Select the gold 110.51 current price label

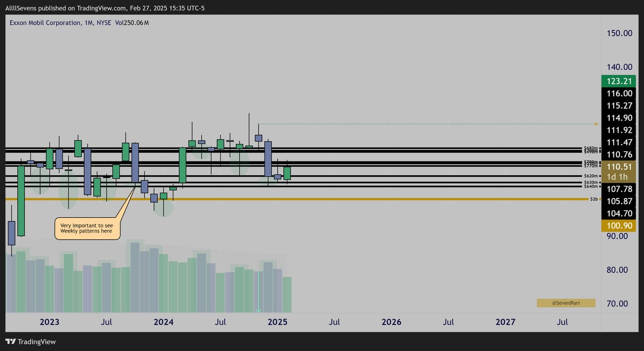click(x=619, y=167)
